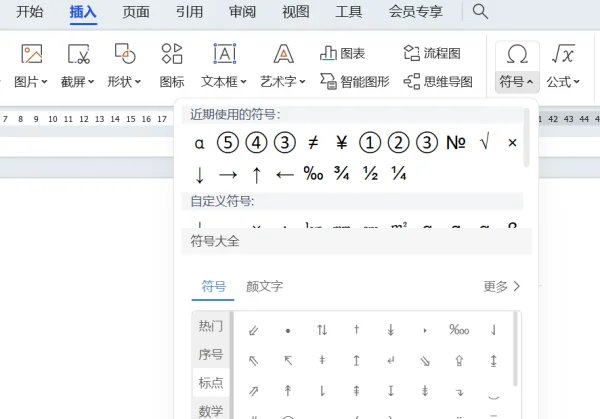Pick the ↵ return arrow grid symbol
The image size is (600, 419).
coord(391,360)
